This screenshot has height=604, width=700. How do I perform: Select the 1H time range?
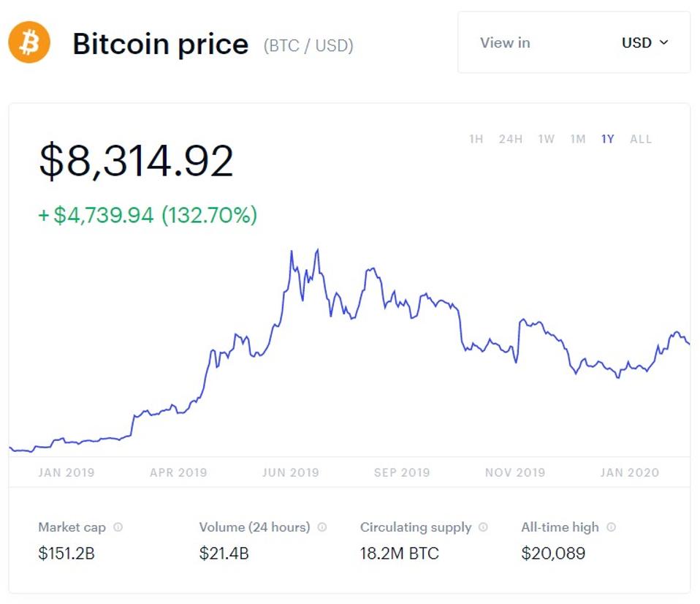tap(476, 139)
